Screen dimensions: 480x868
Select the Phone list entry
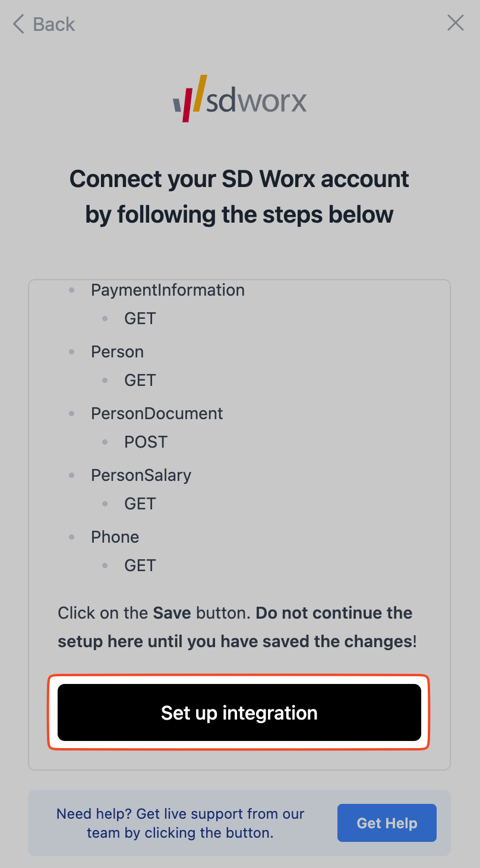(x=115, y=537)
